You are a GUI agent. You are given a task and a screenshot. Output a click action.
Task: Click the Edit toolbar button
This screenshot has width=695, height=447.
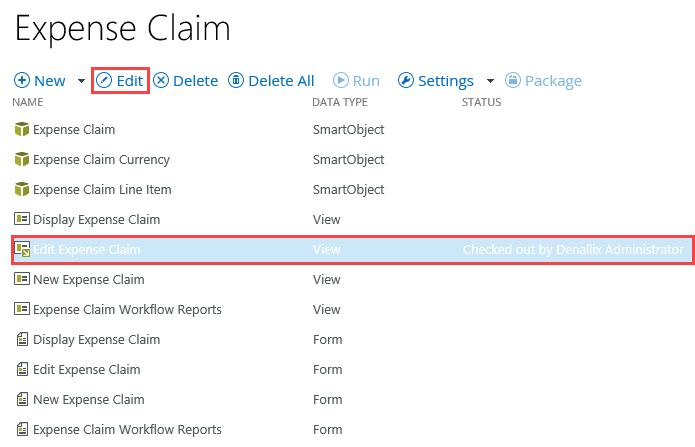(x=120, y=81)
